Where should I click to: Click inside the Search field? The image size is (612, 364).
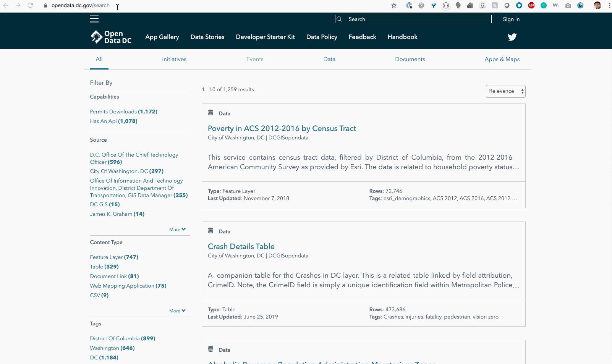pos(413,19)
